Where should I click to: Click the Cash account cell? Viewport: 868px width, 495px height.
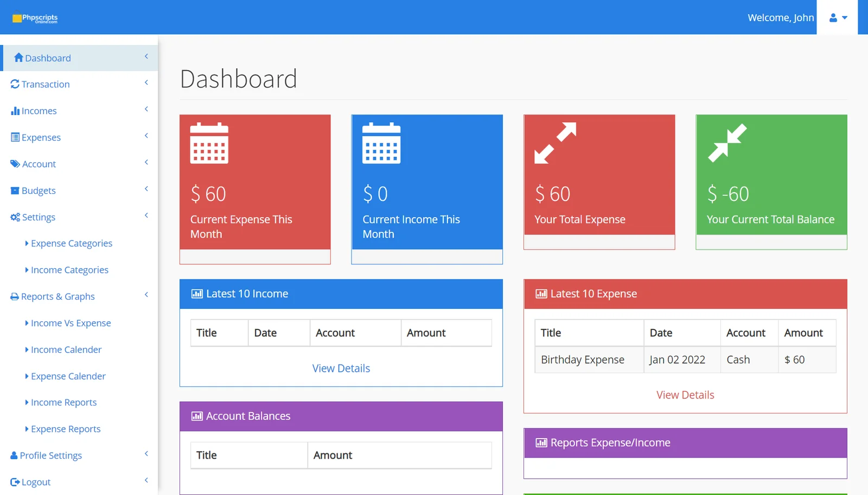[749, 360]
